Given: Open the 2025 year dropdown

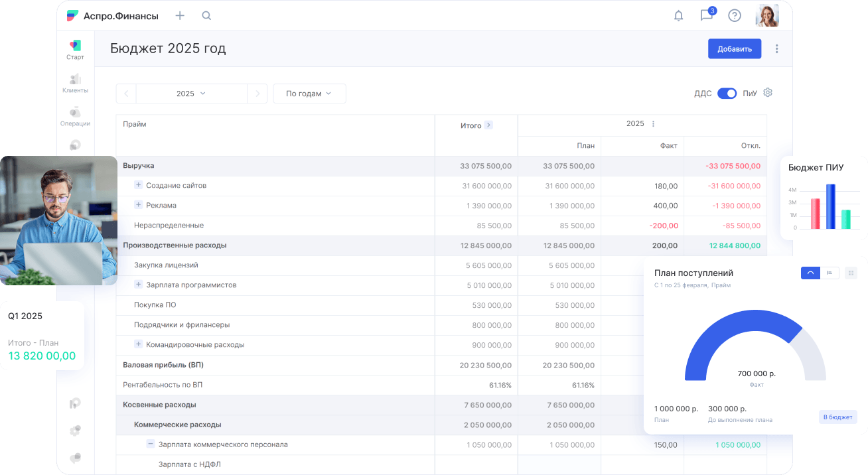Looking at the screenshot, I should [191, 94].
